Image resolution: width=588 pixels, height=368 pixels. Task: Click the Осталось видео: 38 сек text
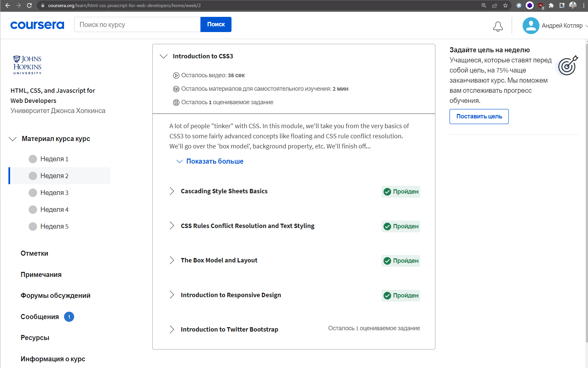click(x=213, y=75)
